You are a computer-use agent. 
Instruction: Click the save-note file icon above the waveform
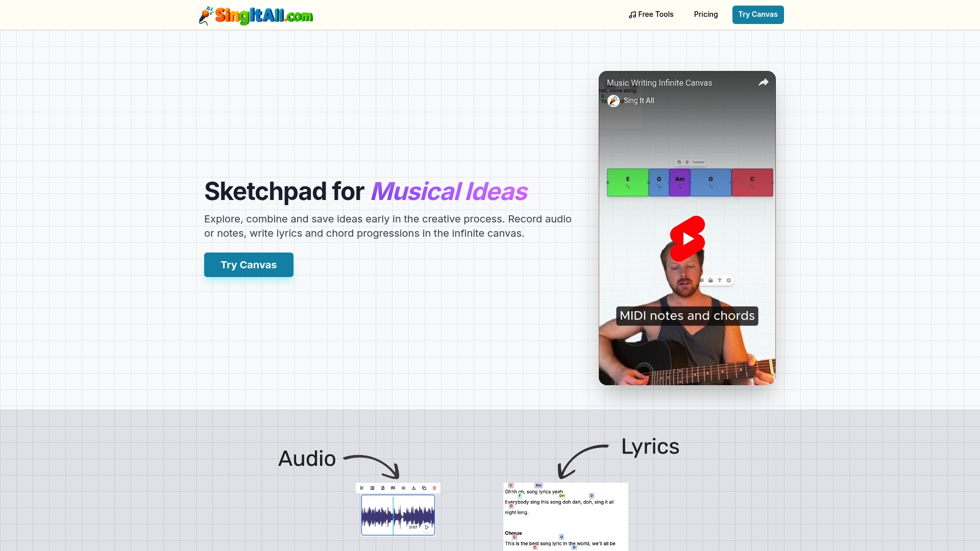[x=383, y=488]
